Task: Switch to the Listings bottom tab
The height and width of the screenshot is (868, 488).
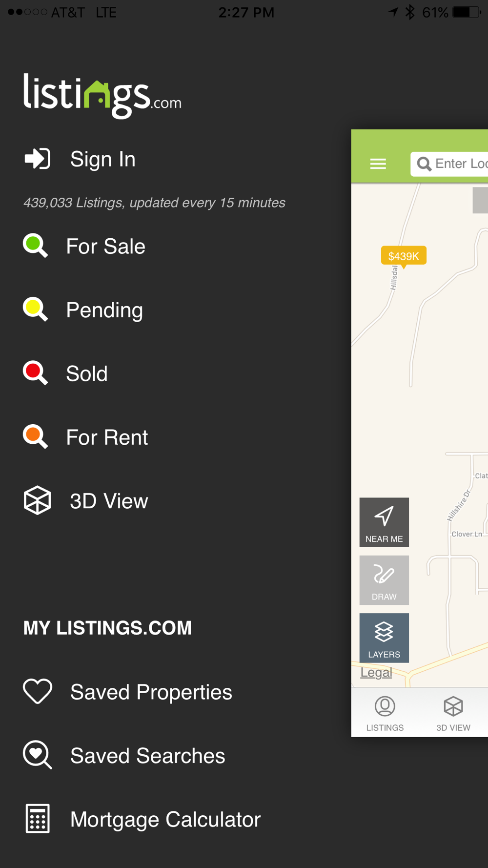Action: coord(385,714)
